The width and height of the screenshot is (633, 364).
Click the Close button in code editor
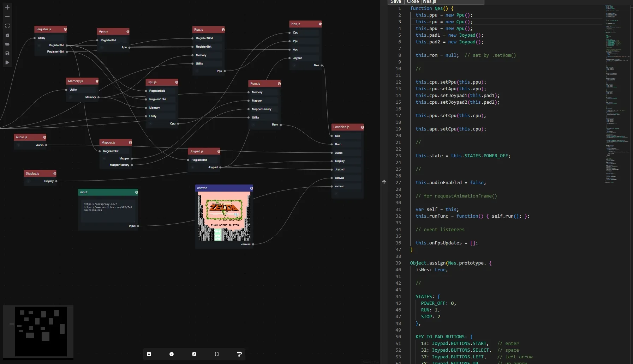click(413, 2)
